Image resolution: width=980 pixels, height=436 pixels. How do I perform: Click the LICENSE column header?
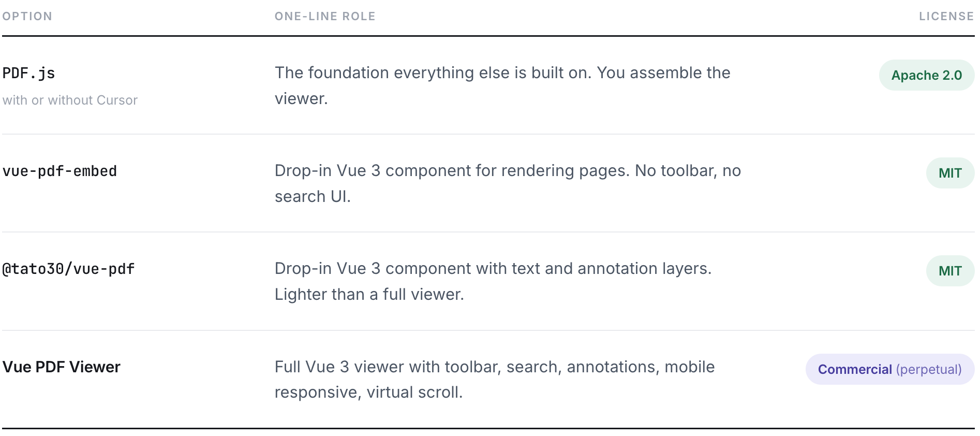[x=946, y=17]
